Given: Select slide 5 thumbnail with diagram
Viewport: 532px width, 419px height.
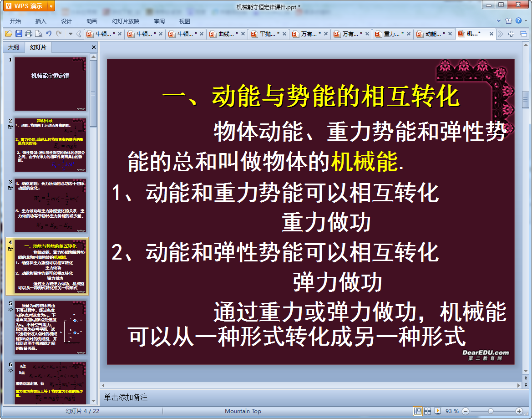Looking at the screenshot, I should coord(50,327).
